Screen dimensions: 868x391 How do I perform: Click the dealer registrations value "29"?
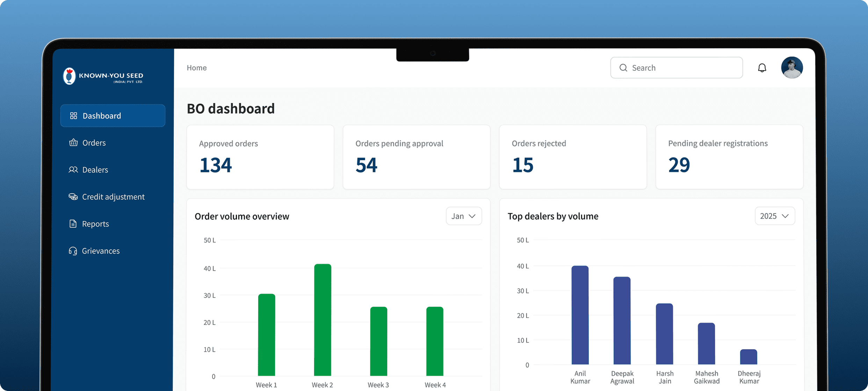(x=679, y=165)
